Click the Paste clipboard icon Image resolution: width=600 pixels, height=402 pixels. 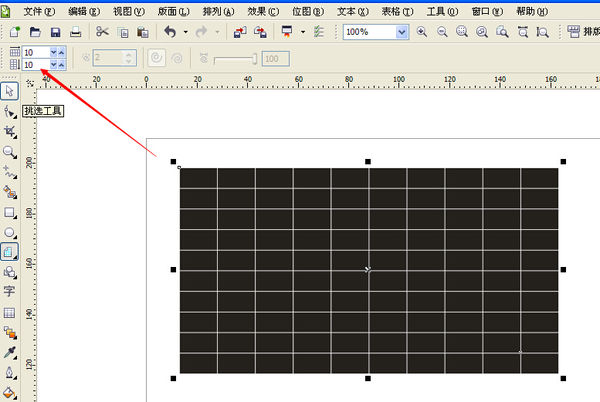coord(143,33)
